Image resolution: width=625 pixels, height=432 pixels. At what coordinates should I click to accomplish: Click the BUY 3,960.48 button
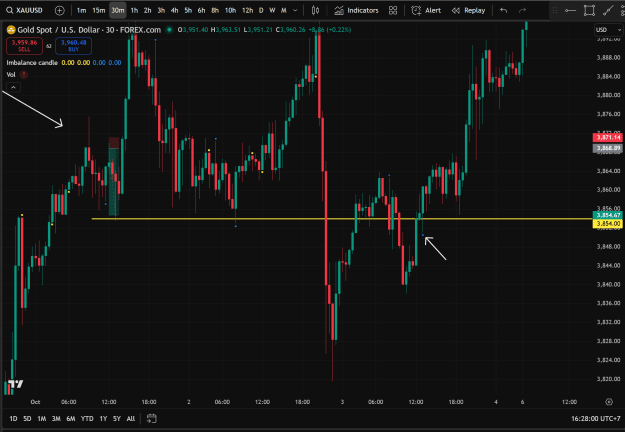point(73,46)
